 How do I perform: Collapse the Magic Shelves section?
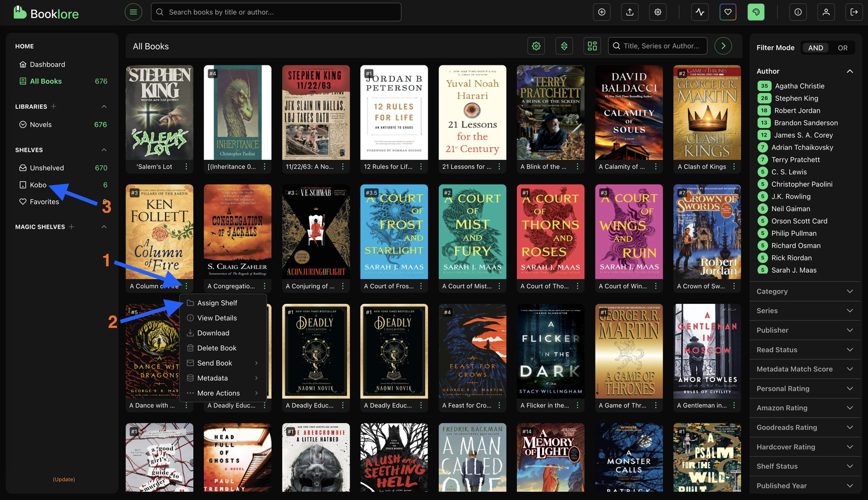pyautogui.click(x=104, y=227)
